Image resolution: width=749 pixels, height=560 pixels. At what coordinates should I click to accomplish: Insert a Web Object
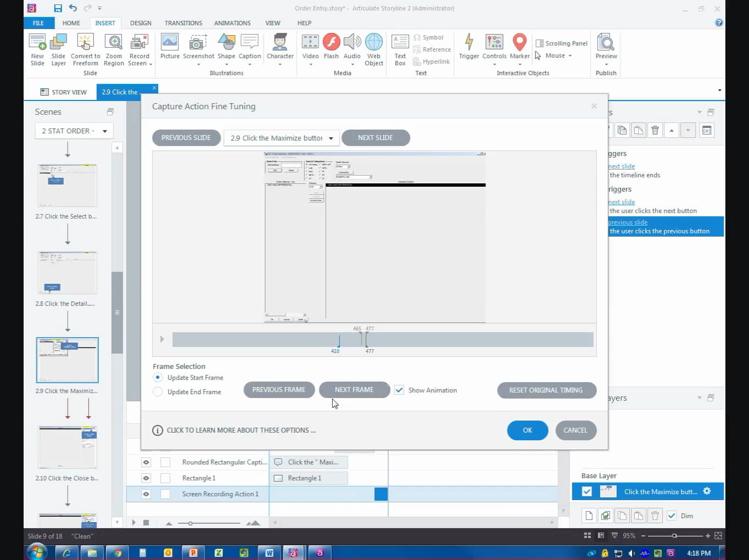[374, 42]
